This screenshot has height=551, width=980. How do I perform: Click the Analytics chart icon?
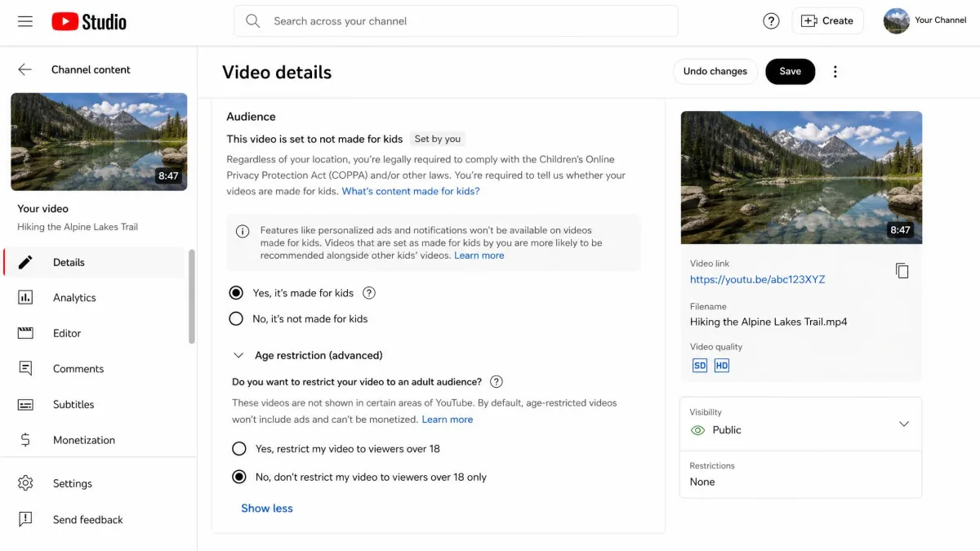pyautogui.click(x=25, y=298)
